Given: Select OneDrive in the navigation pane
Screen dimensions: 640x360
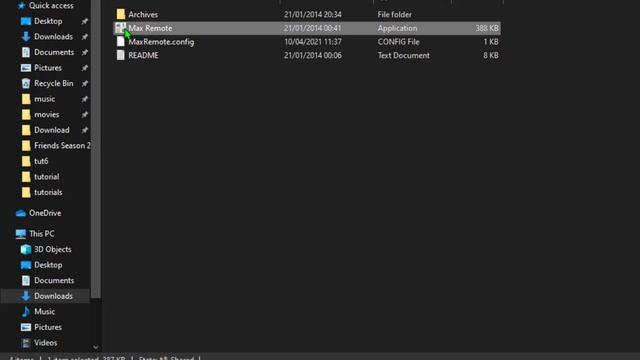Looking at the screenshot, I should point(45,213).
